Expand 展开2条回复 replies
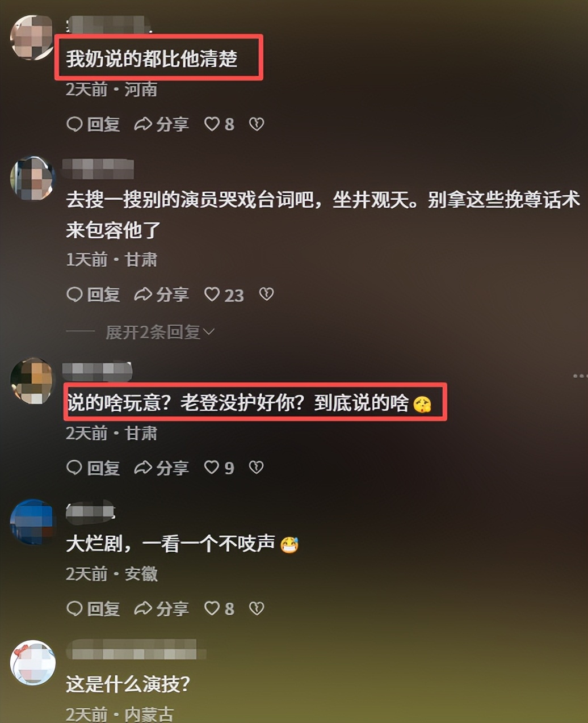The image size is (588, 723). click(159, 332)
